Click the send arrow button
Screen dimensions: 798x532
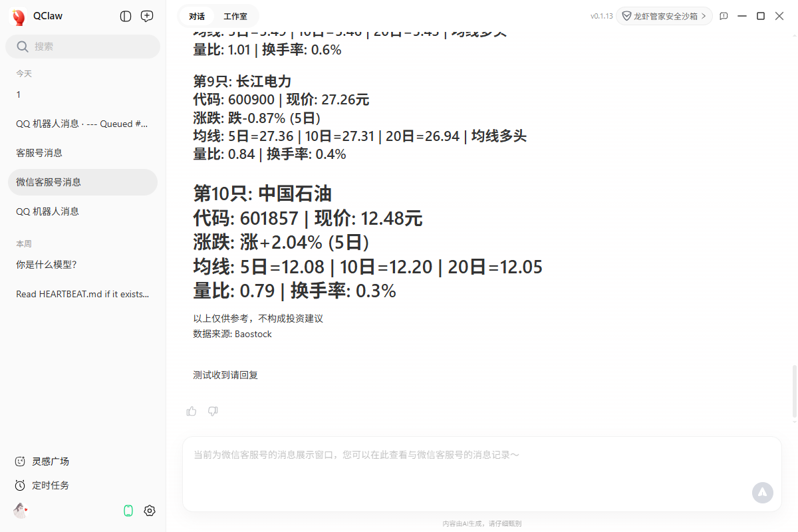pyautogui.click(x=763, y=493)
